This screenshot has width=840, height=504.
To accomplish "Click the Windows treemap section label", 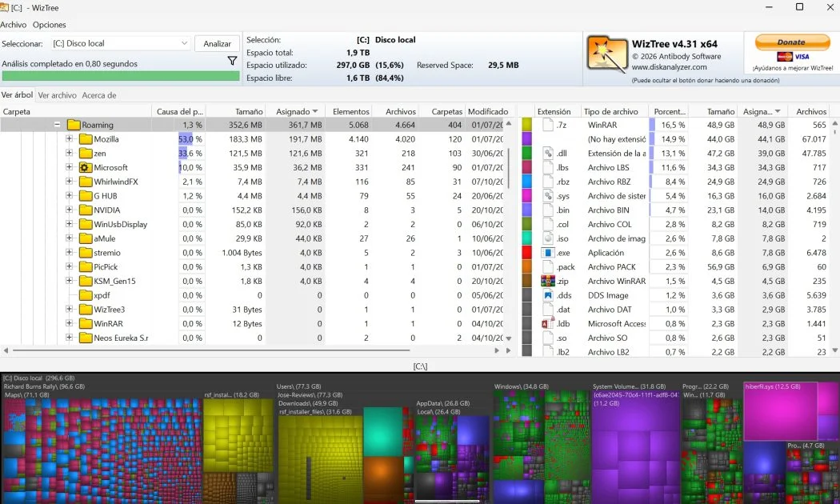I will click(521, 386).
